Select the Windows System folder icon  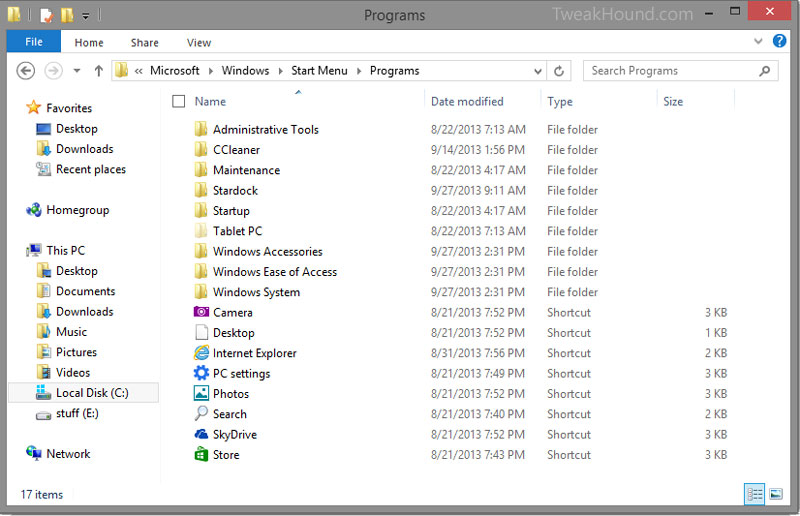(201, 292)
